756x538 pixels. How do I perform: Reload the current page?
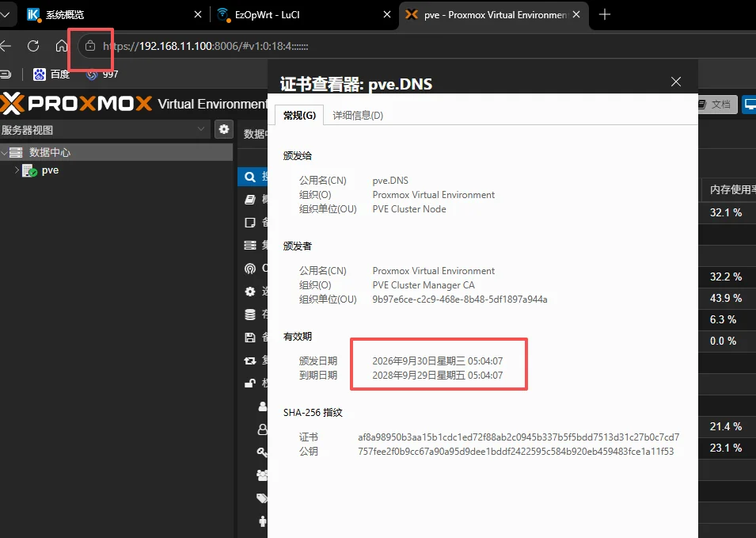pyautogui.click(x=33, y=46)
